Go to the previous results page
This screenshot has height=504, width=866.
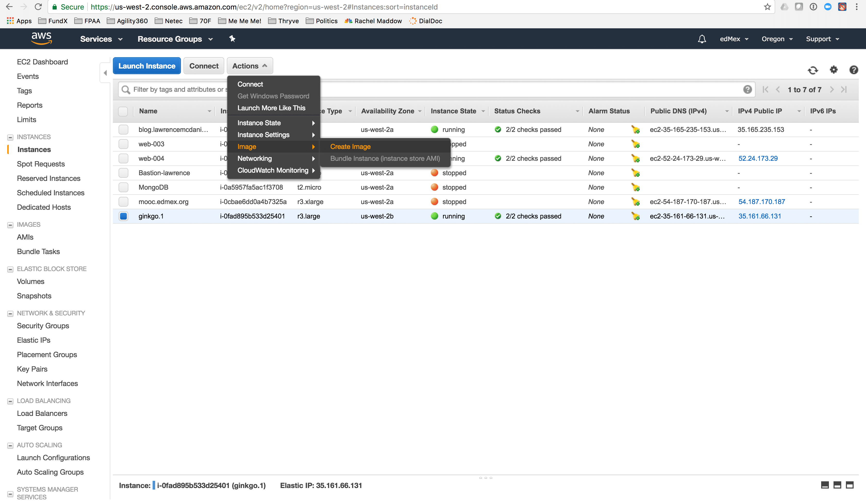click(x=778, y=90)
